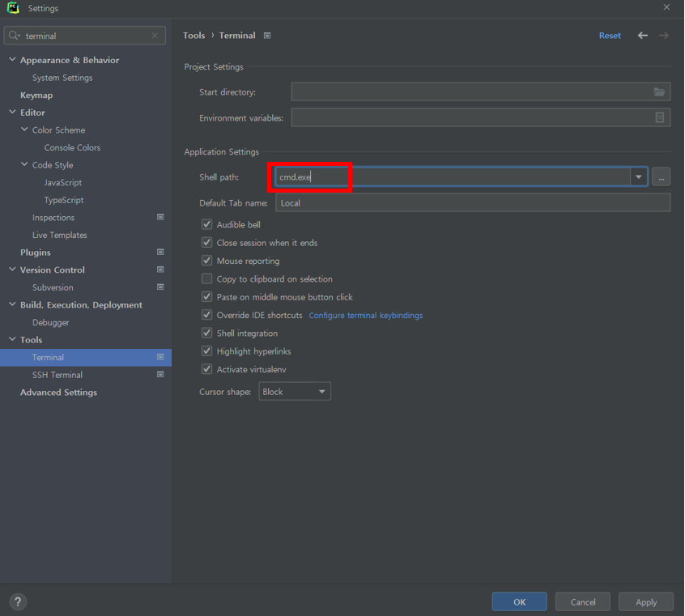The height and width of the screenshot is (616, 685).
Task: Toggle Paste on middle mouse button click
Action: (x=206, y=296)
